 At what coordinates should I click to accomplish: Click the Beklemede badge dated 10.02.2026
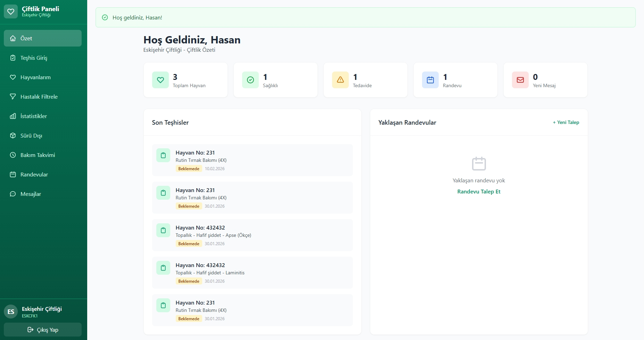pyautogui.click(x=189, y=168)
